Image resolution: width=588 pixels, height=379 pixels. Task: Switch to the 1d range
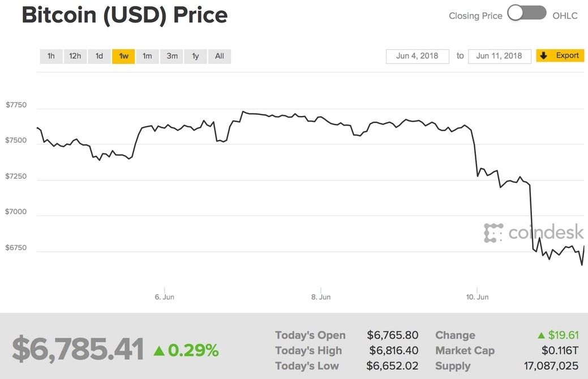tap(99, 56)
